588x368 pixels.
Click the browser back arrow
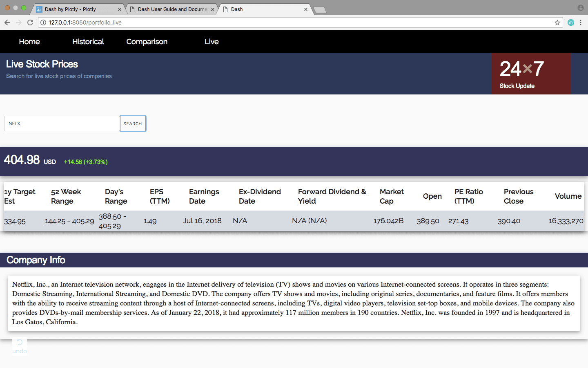(7, 22)
